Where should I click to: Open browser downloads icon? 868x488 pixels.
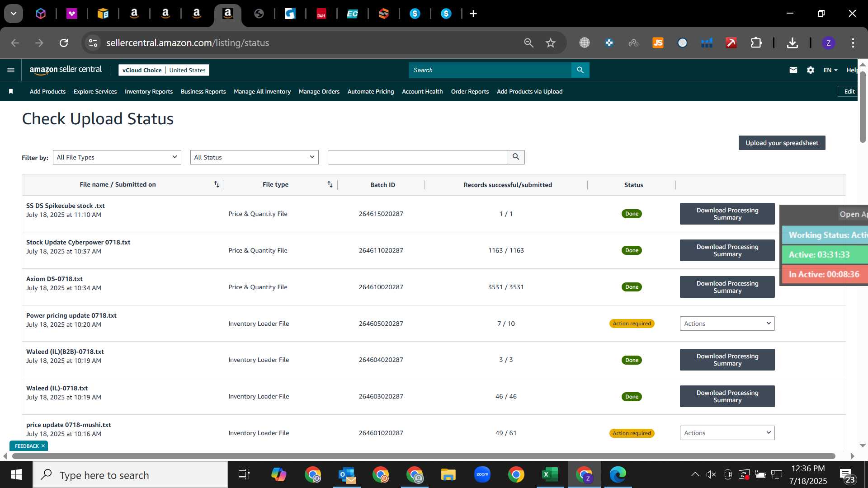pos(792,43)
